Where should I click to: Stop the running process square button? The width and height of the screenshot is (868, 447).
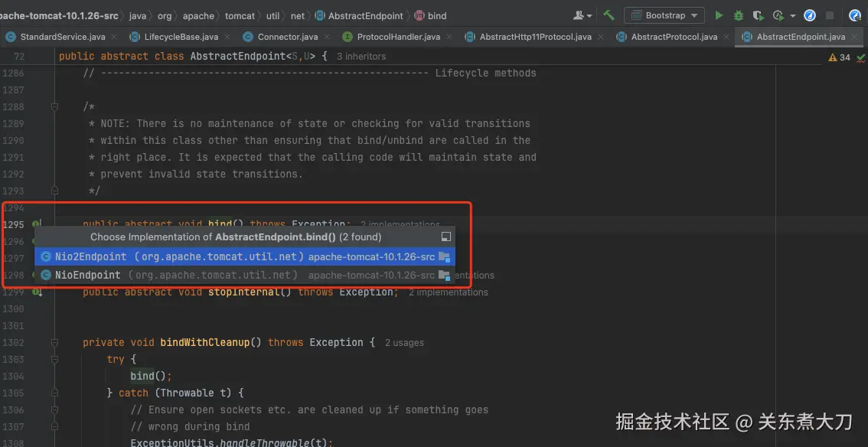click(x=829, y=15)
